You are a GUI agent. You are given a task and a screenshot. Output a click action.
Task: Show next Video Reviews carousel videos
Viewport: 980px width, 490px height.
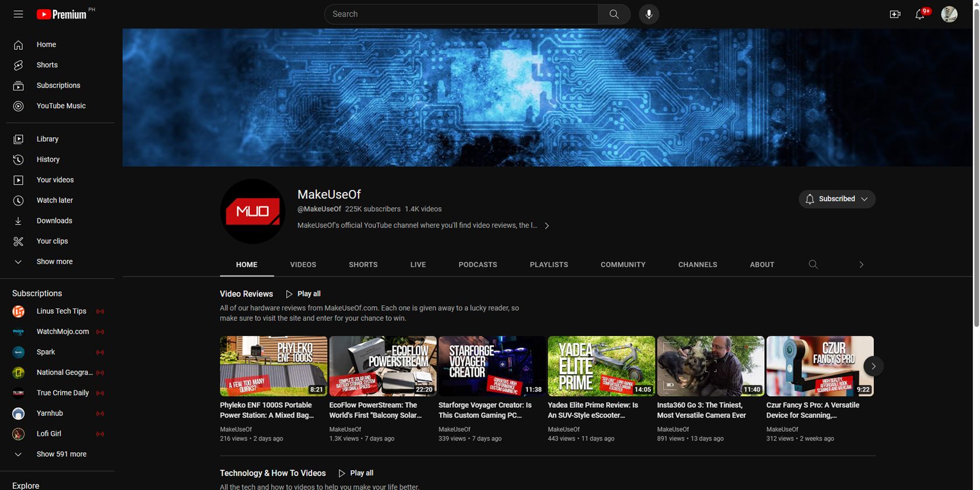tap(873, 366)
